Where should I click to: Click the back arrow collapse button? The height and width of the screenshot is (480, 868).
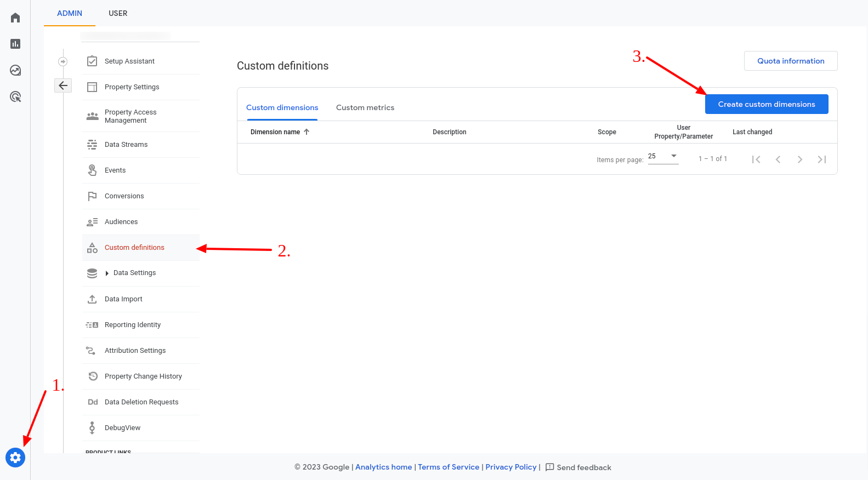(63, 85)
